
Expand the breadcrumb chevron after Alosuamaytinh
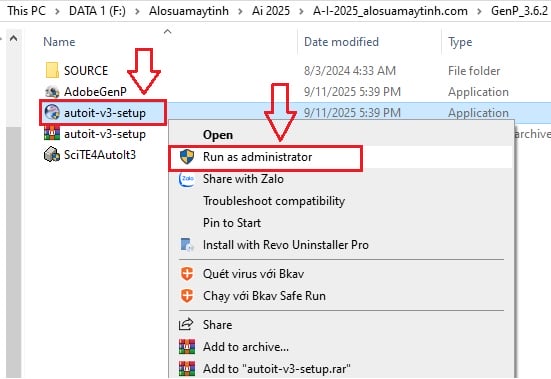240,11
